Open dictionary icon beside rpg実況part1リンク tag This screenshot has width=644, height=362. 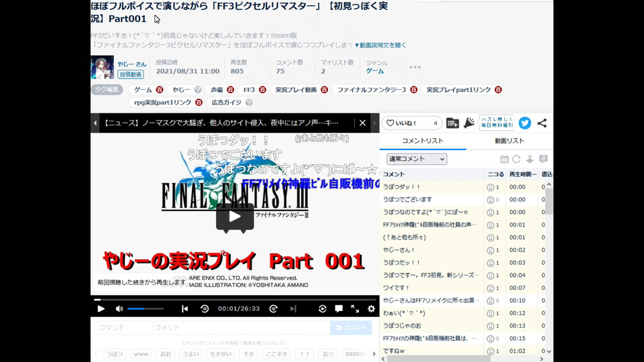tap(199, 102)
